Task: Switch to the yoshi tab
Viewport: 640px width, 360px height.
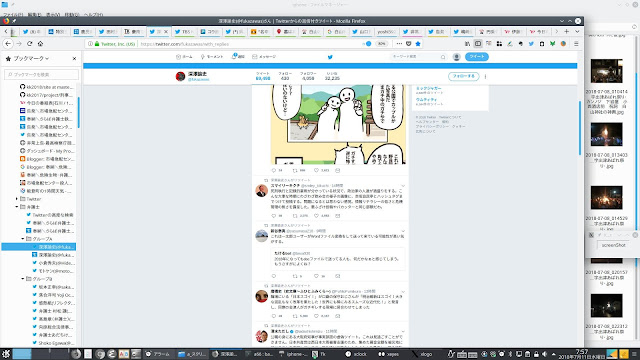Action: pyautogui.click(x=386, y=31)
